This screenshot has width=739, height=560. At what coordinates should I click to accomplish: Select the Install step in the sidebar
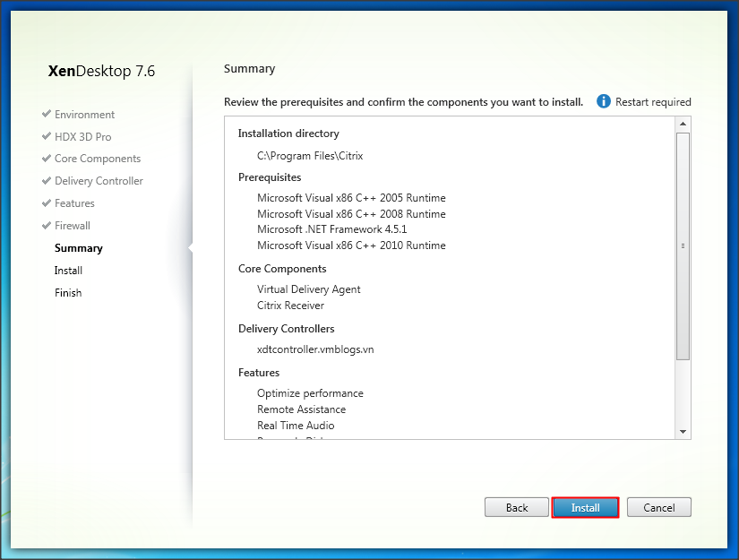click(68, 271)
